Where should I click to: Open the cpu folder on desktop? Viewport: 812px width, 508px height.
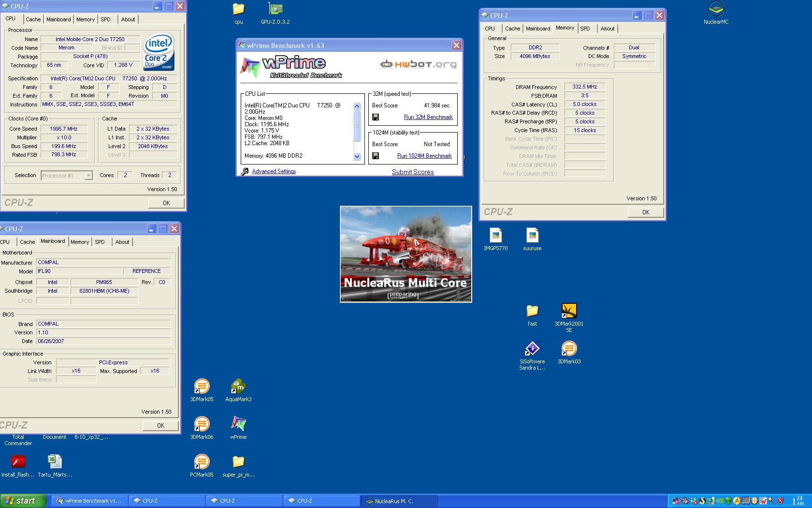point(238,13)
